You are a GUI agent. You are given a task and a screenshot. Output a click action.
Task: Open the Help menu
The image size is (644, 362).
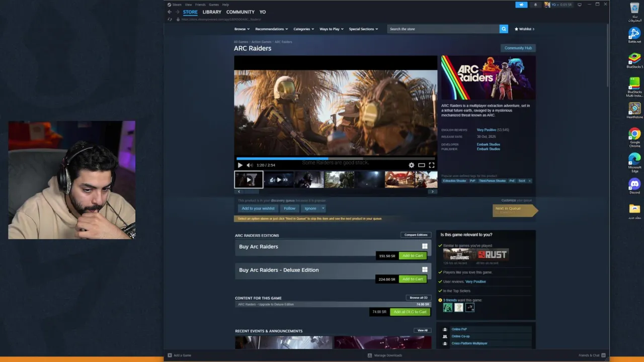coord(225,5)
